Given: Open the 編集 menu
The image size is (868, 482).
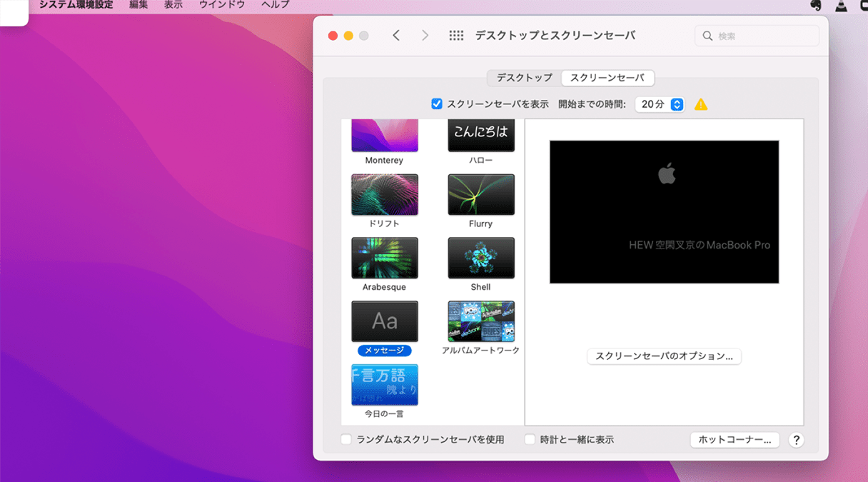Looking at the screenshot, I should click(138, 5).
